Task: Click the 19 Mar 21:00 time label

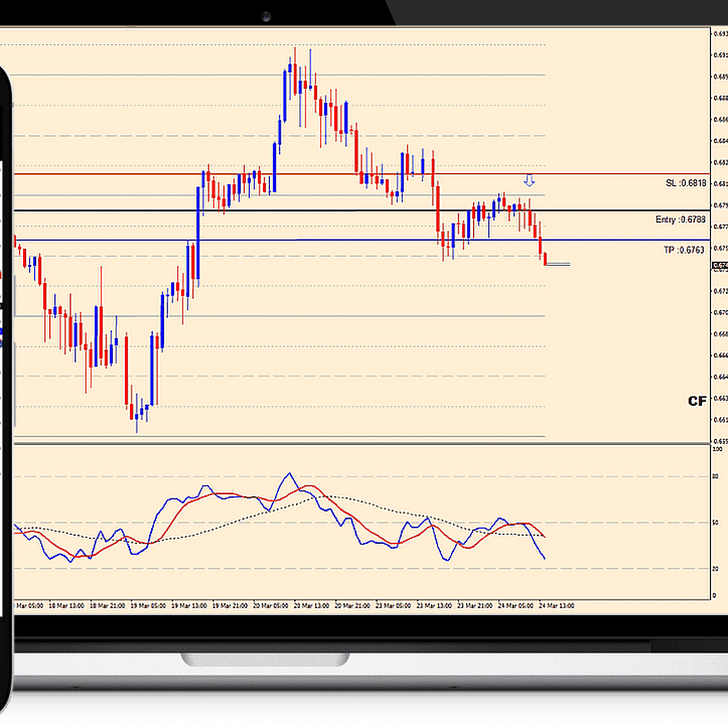Action: (230, 606)
